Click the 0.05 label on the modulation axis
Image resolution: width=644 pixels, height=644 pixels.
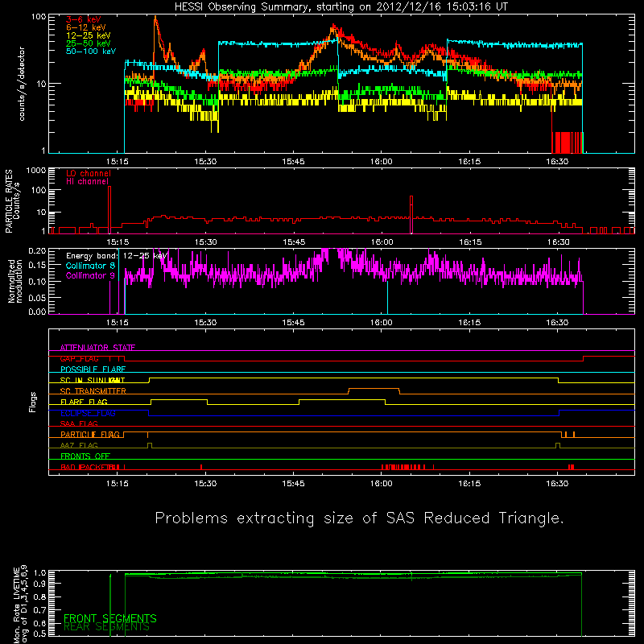(37, 297)
